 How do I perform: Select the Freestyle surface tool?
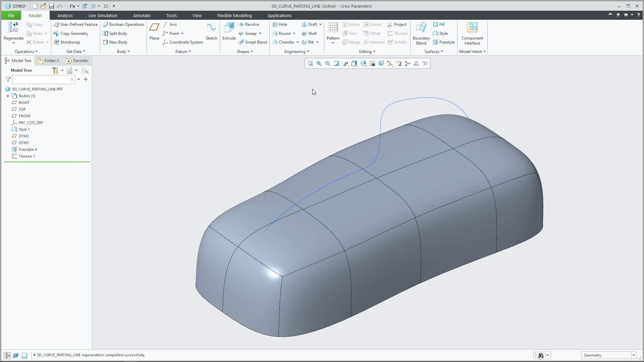443,42
